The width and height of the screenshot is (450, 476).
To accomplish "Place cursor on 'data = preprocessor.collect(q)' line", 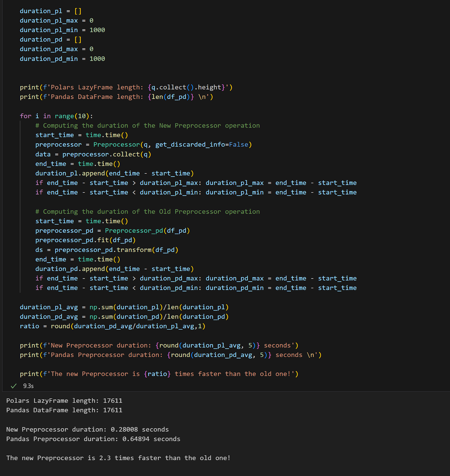I will (93, 154).
